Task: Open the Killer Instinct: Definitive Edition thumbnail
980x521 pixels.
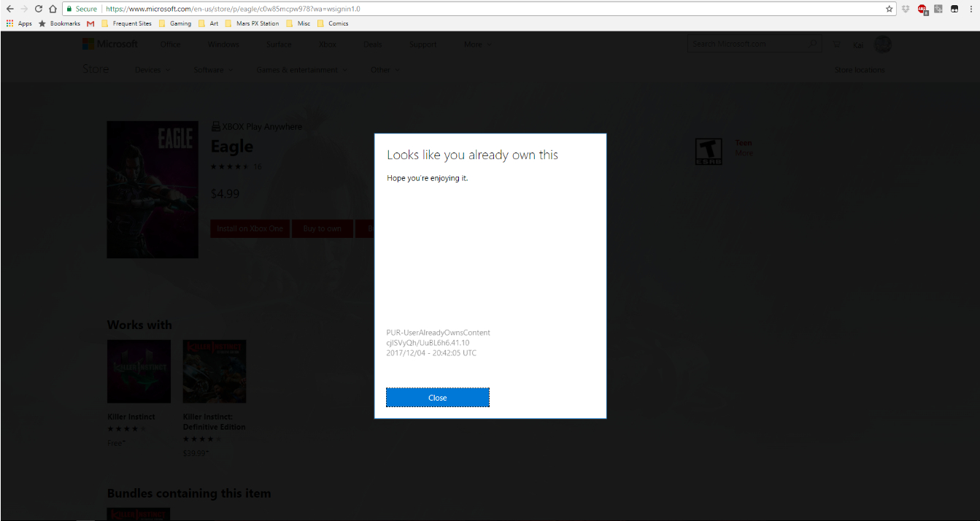Action: 215,371
